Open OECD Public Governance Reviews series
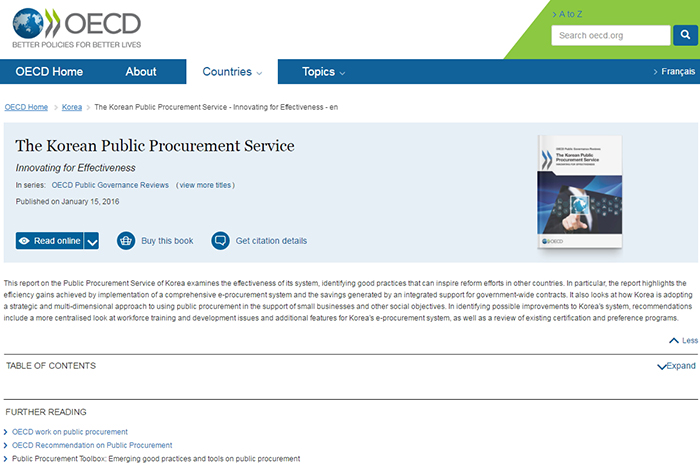Image resolution: width=700 pixels, height=468 pixels. tap(110, 185)
